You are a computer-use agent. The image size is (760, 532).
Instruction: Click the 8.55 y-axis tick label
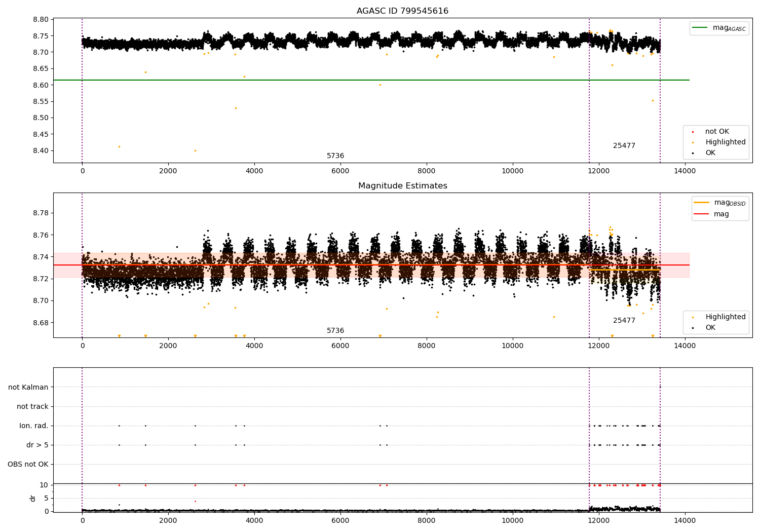pos(41,102)
